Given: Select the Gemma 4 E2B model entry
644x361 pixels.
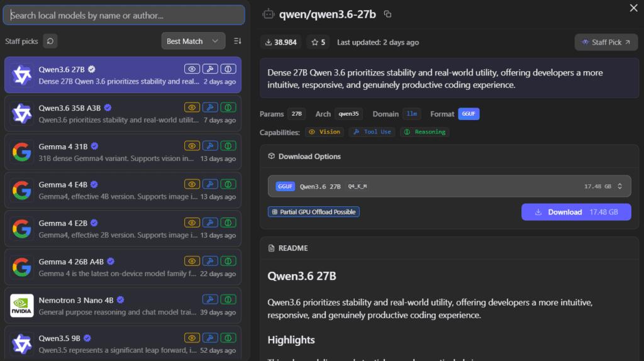Looking at the screenshot, I should click(123, 229).
